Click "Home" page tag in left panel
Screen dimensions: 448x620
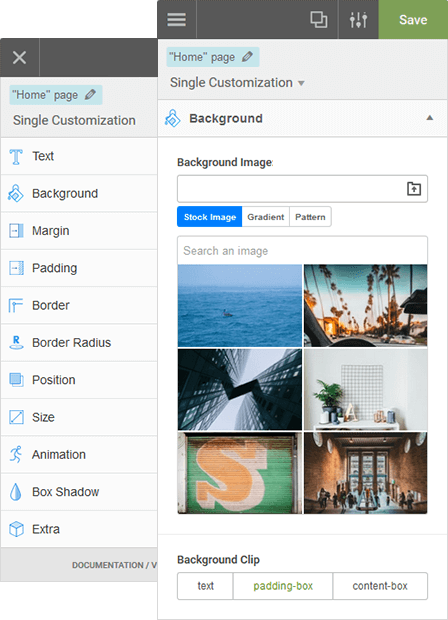point(56,95)
